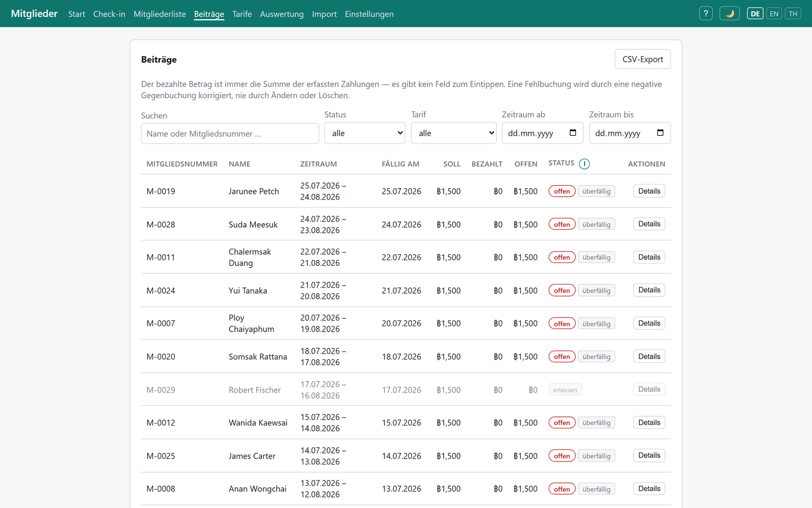This screenshot has width=812, height=508.
Task: Expand the Tarif filter dropdown
Action: tap(454, 133)
